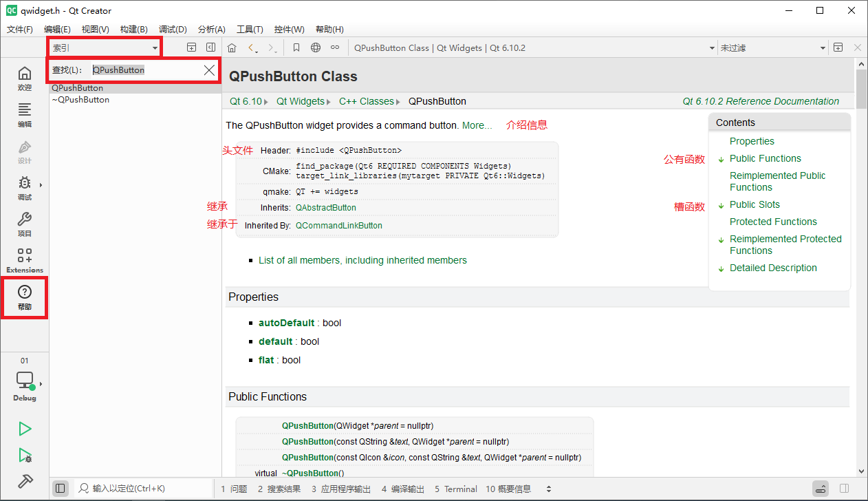The width and height of the screenshot is (868, 501).
Task: Open the Terminal output pane
Action: (456, 489)
